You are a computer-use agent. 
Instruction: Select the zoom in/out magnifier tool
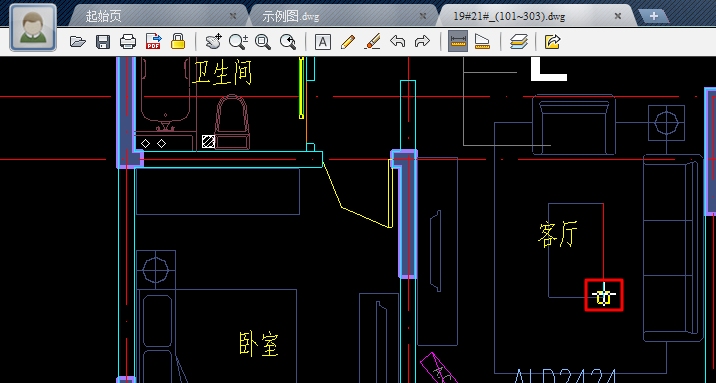(238, 42)
